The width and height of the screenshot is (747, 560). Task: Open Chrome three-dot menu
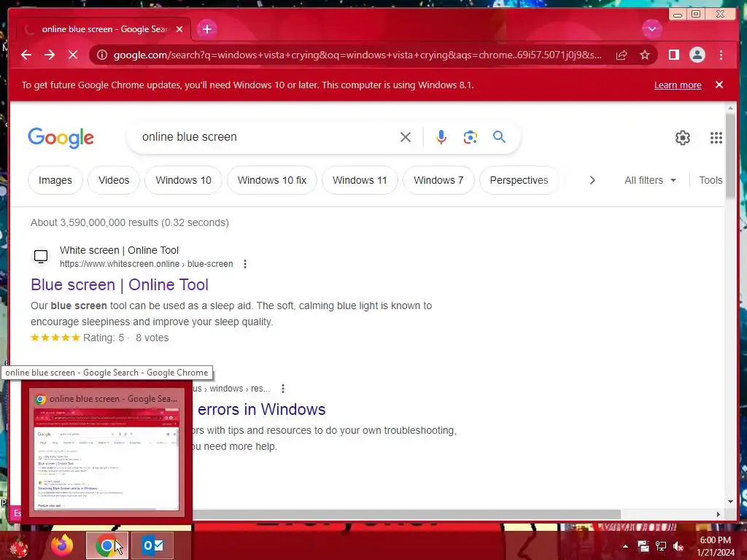coord(721,55)
